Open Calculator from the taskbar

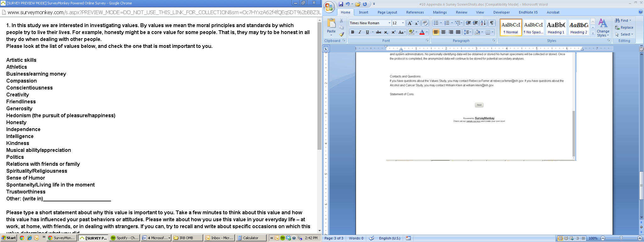251,238
